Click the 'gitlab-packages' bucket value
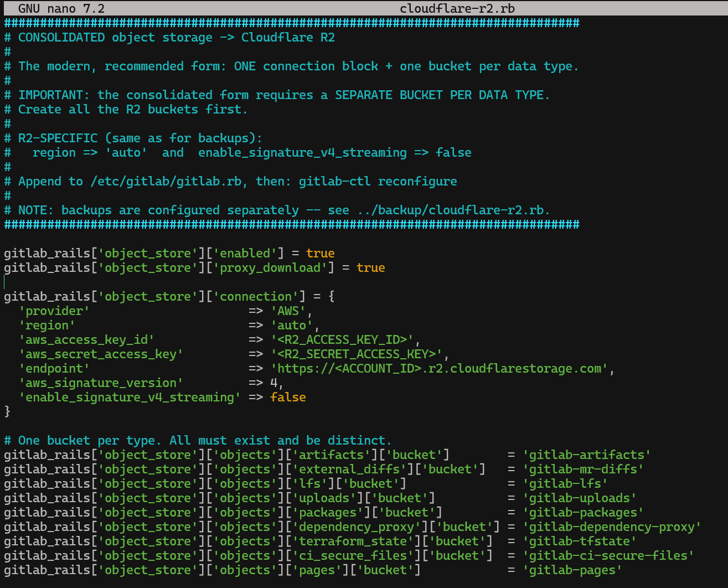The width and height of the screenshot is (728, 588). [584, 513]
